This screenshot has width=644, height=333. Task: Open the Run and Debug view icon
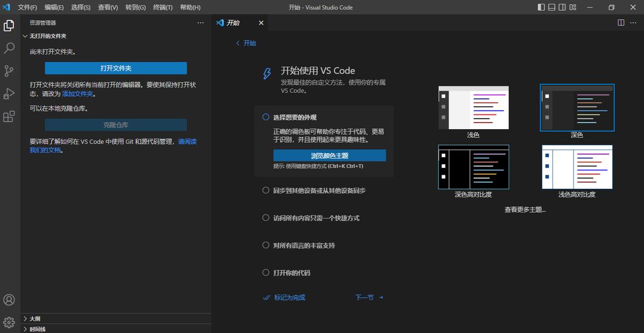coord(9,94)
